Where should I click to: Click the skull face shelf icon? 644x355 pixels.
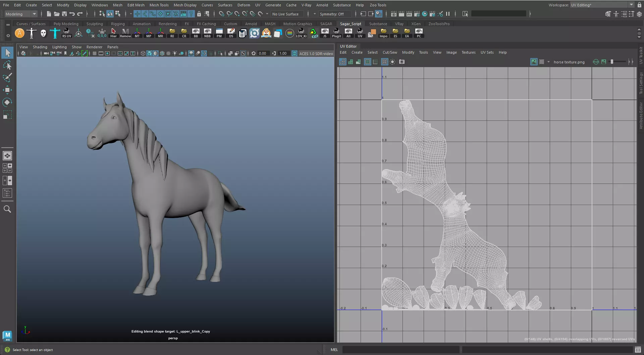point(43,33)
